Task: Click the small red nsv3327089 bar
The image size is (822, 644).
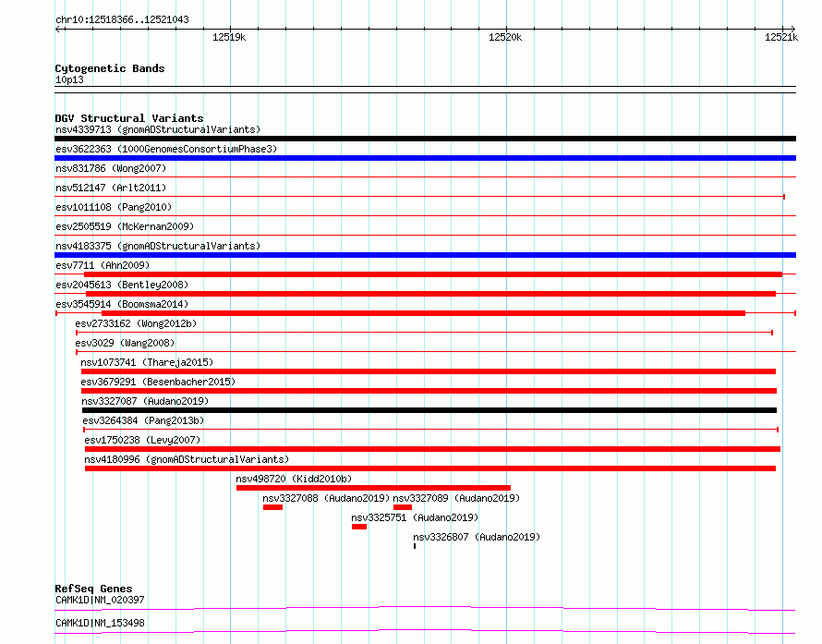Action: (x=403, y=507)
